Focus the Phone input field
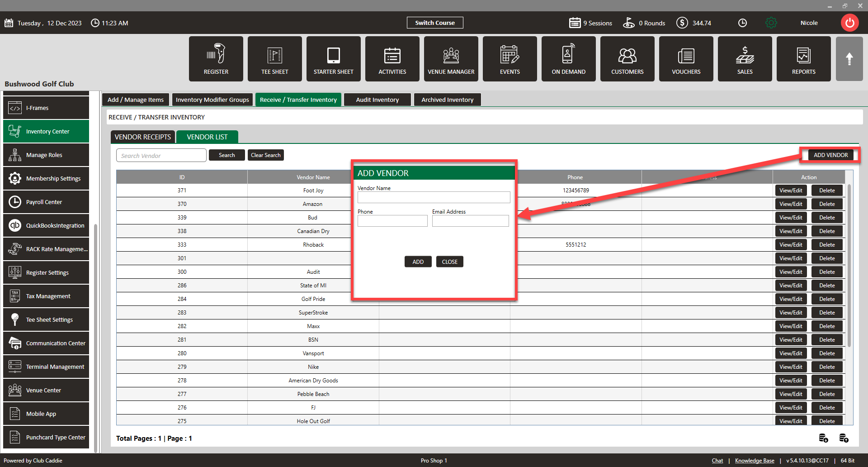 point(392,221)
